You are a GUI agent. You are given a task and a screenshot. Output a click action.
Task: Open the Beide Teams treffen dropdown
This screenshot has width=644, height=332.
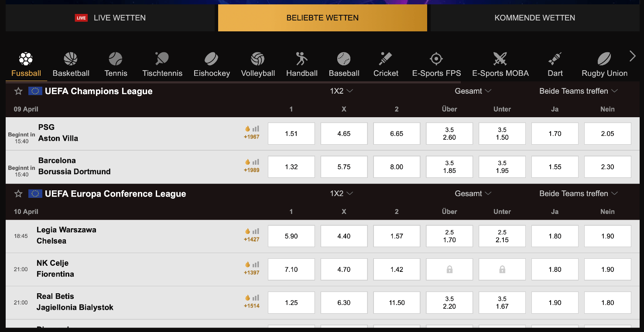point(579,91)
